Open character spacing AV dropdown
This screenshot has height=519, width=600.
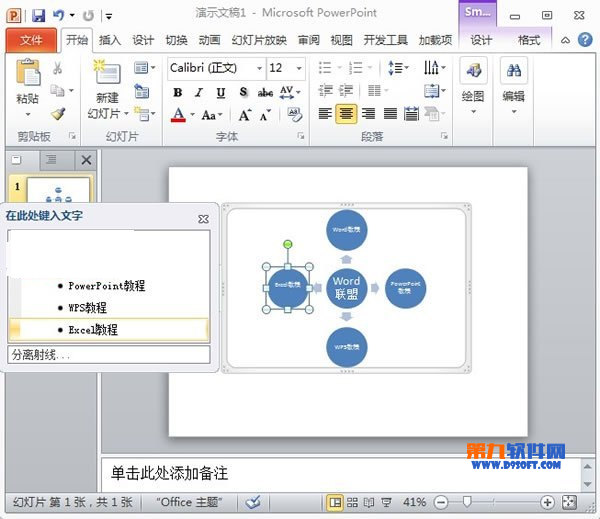[290, 92]
